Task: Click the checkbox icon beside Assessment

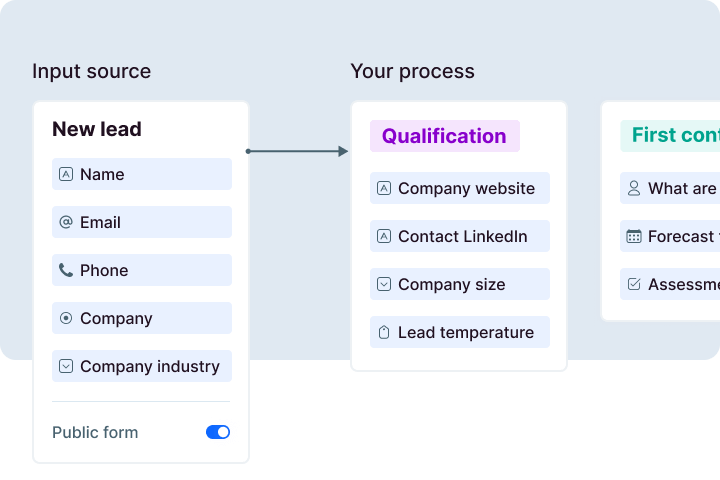Action: [634, 284]
